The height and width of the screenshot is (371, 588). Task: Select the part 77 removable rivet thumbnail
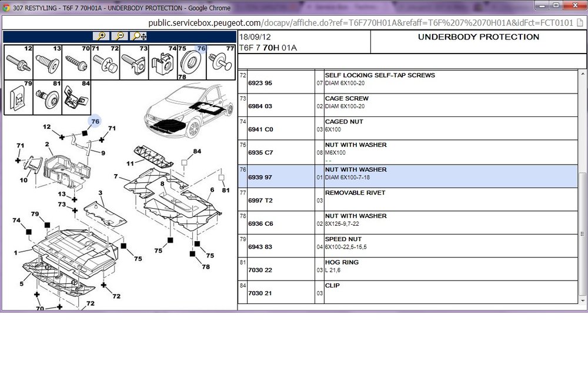(221, 62)
